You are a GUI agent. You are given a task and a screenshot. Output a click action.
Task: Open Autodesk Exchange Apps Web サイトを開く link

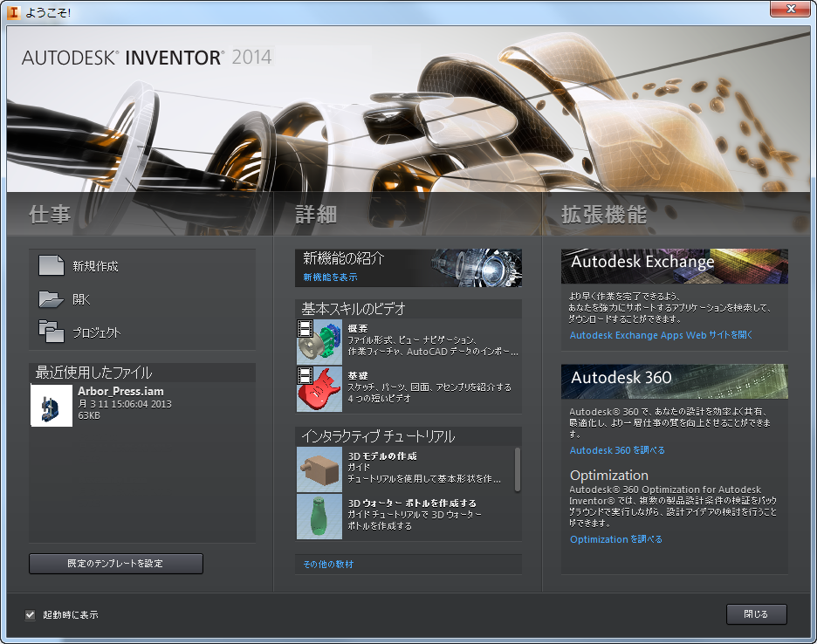pos(661,335)
